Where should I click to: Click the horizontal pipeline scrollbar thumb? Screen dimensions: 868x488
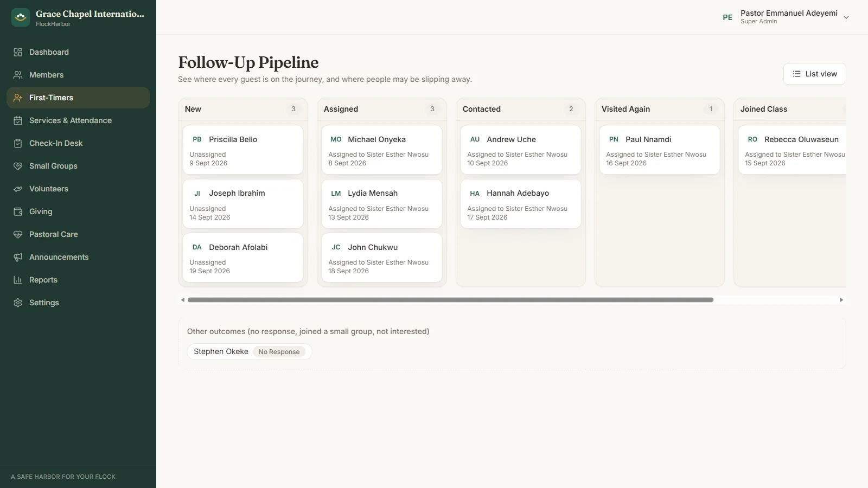point(450,300)
